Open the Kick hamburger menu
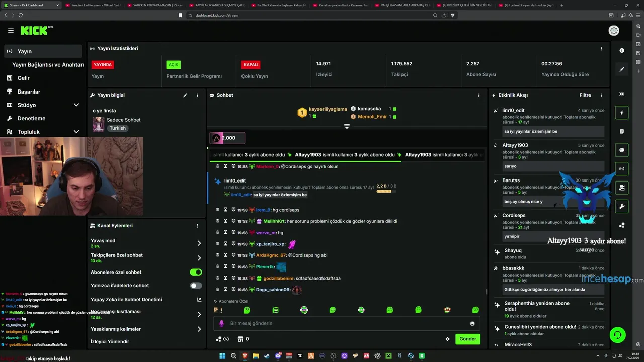 [11, 31]
